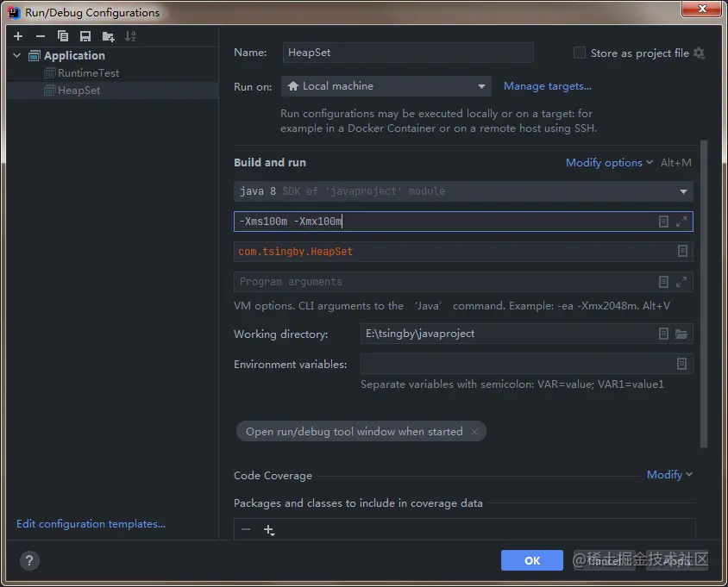Create new folder for configurations
Image resolution: width=728 pixels, height=587 pixels.
click(x=108, y=36)
